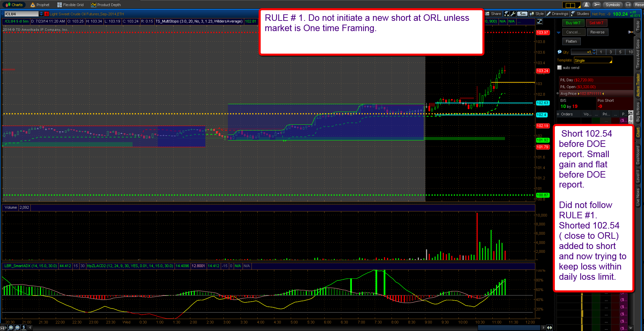644x331 pixels.
Task: Click the zoom-out minus icon on ladder
Action: click(631, 122)
